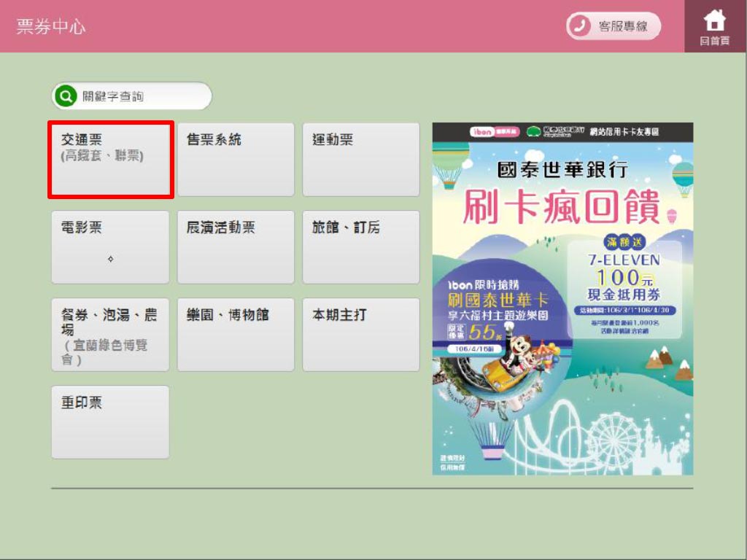Click the phone icon in 客服專線
The height and width of the screenshot is (560, 747).
[x=578, y=26]
